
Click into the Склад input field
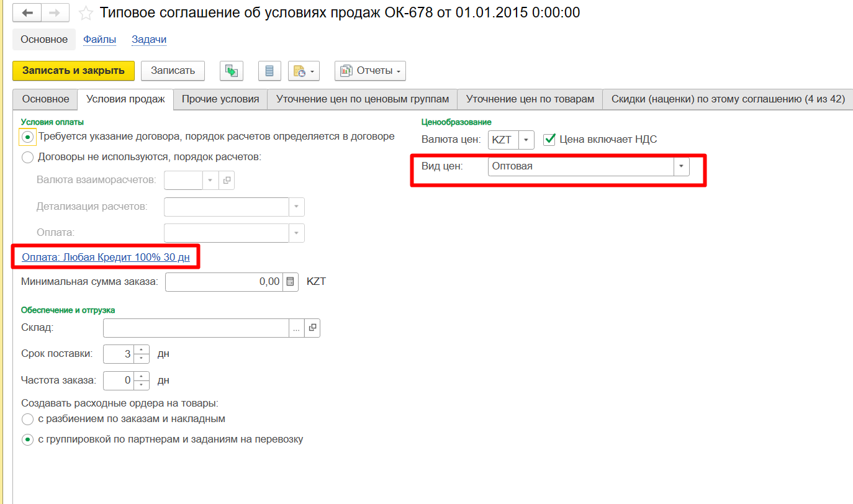pos(196,328)
